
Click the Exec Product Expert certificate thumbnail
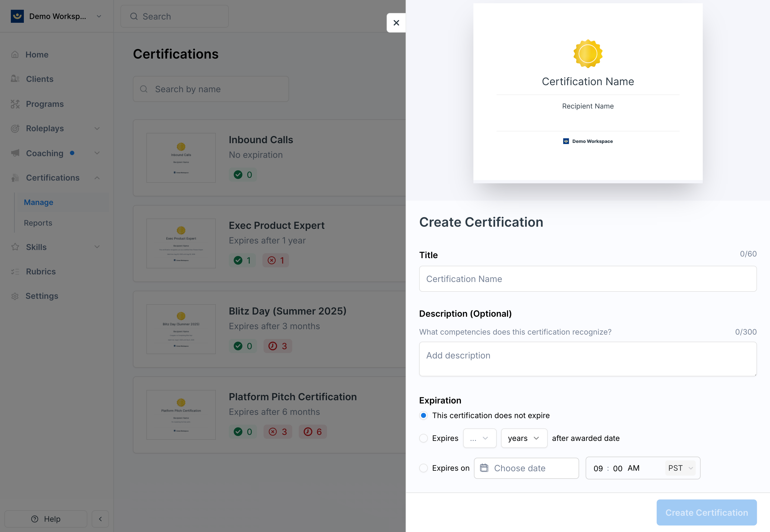(x=181, y=243)
